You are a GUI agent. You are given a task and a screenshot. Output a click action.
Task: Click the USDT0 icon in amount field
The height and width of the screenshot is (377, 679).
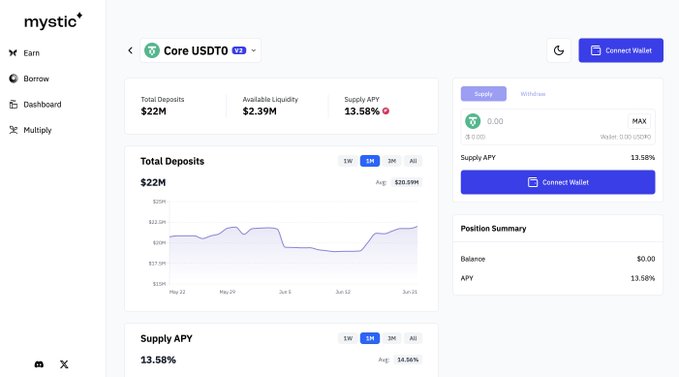click(x=473, y=121)
